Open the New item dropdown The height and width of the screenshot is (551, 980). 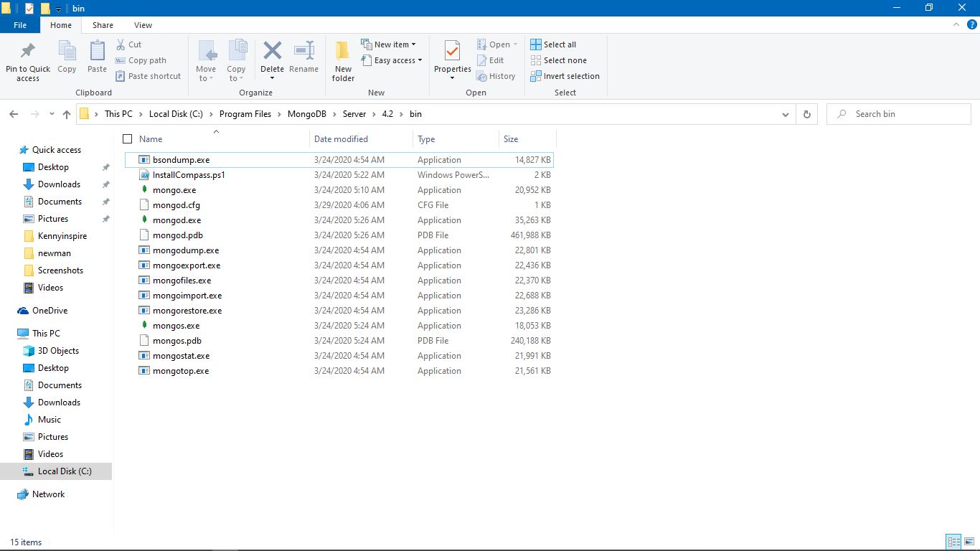388,44
